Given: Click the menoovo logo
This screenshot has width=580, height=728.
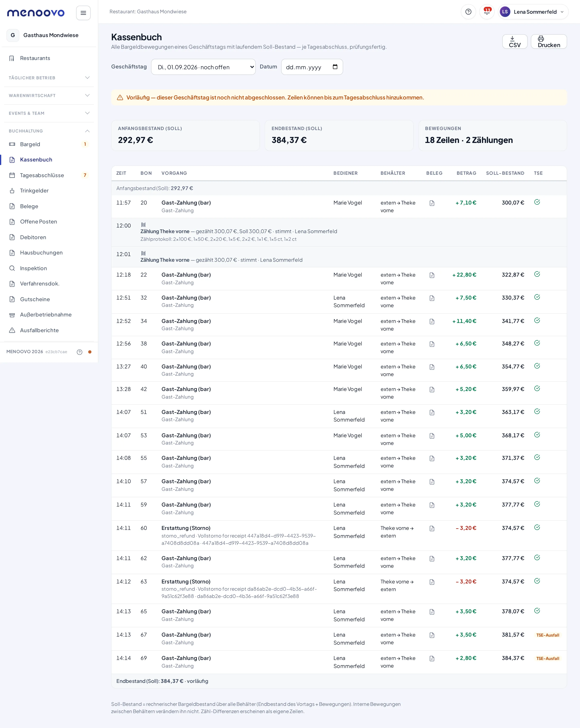Looking at the screenshot, I should tap(36, 13).
